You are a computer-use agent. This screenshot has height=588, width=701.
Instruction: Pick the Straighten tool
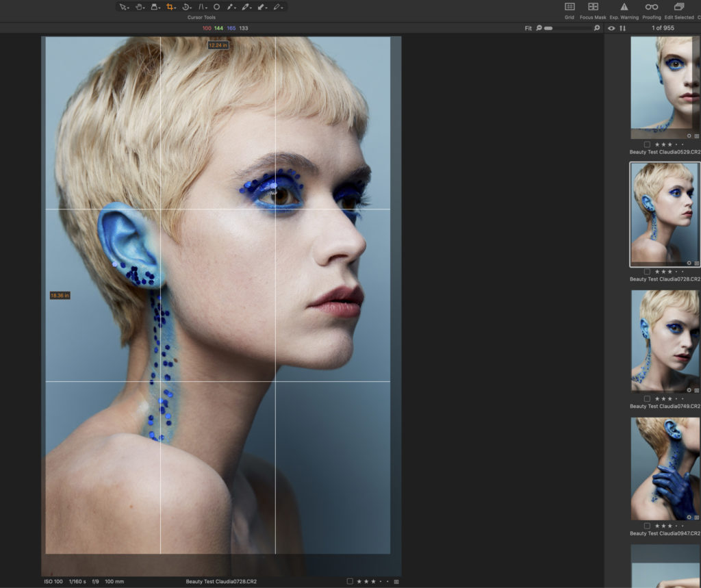coord(203,7)
